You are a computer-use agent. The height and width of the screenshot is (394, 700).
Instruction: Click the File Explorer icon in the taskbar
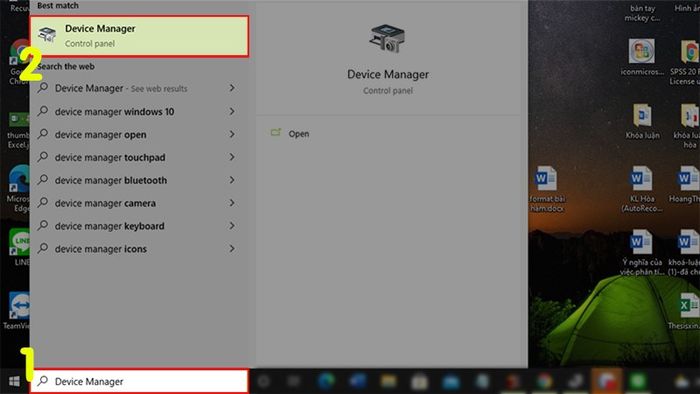pos(388,381)
